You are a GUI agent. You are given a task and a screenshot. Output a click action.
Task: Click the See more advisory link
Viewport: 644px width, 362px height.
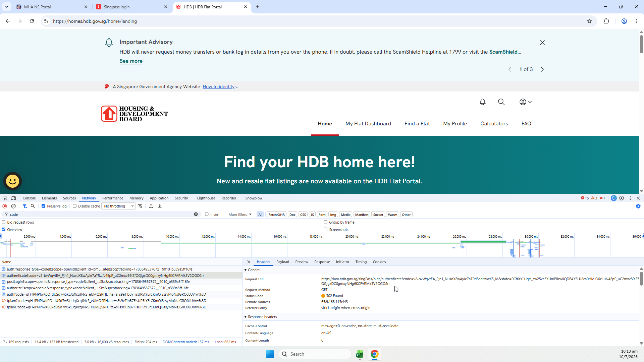(131, 61)
